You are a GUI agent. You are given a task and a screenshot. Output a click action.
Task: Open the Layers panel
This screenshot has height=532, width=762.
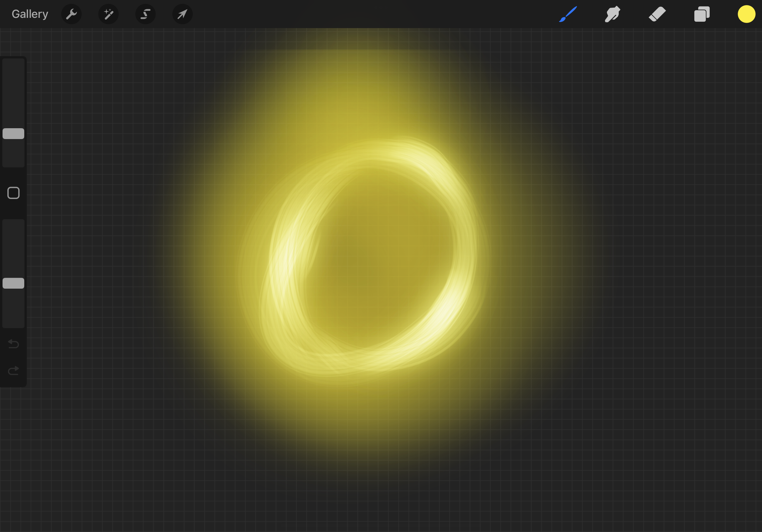click(x=702, y=14)
